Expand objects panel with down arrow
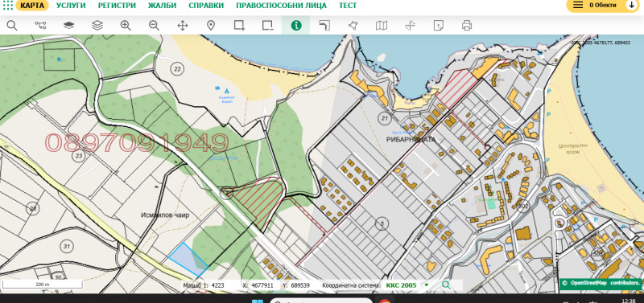644x303 pixels. pos(631,5)
